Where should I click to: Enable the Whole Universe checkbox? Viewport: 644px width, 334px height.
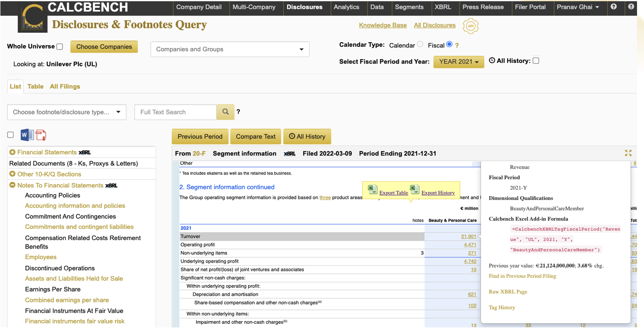tap(60, 47)
